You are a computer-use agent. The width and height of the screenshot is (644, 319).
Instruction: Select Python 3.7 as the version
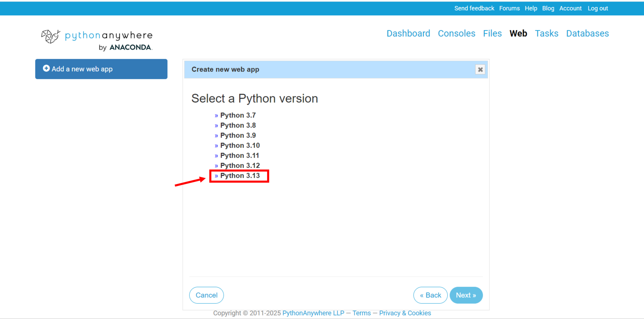[x=238, y=115]
